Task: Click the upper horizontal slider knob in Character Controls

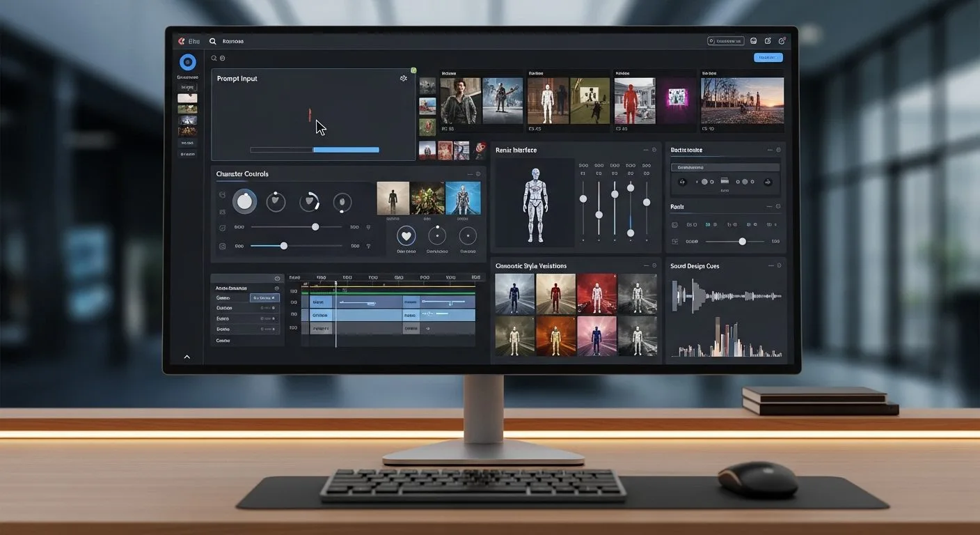Action: pos(315,226)
